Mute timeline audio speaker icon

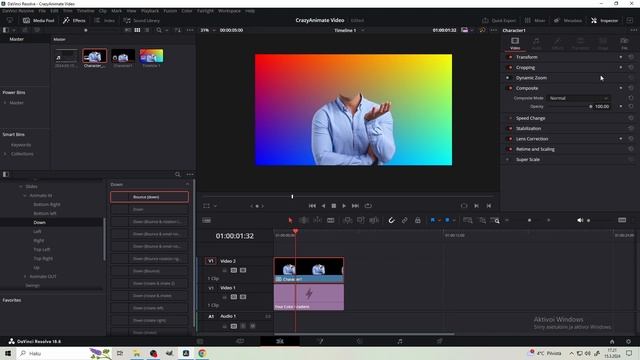click(580, 220)
